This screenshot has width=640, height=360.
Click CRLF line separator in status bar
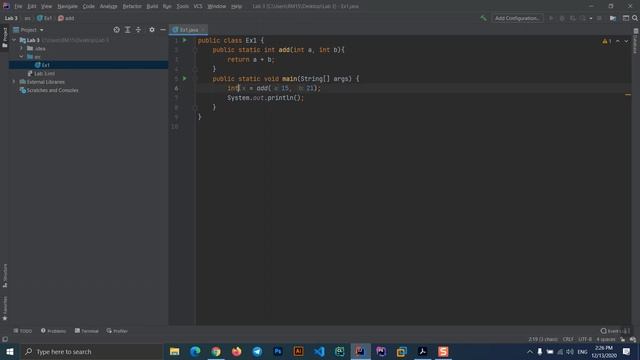[568, 340]
